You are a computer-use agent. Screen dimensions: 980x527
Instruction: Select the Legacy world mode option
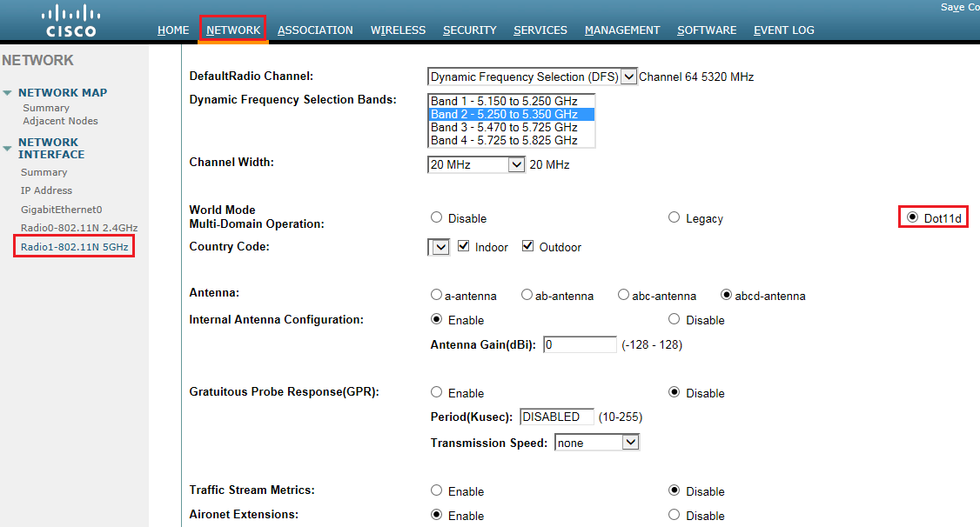point(674,217)
